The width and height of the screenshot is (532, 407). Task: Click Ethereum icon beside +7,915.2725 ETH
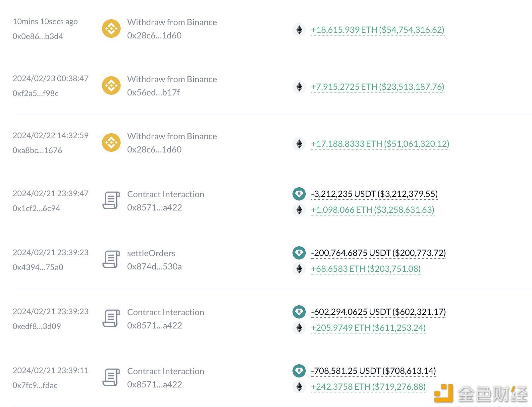tap(299, 87)
